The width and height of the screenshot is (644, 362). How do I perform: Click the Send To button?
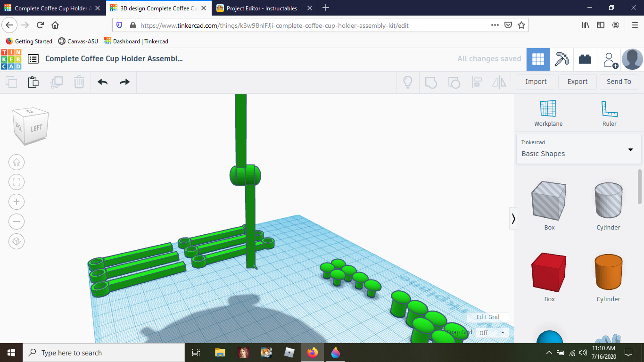point(619,82)
